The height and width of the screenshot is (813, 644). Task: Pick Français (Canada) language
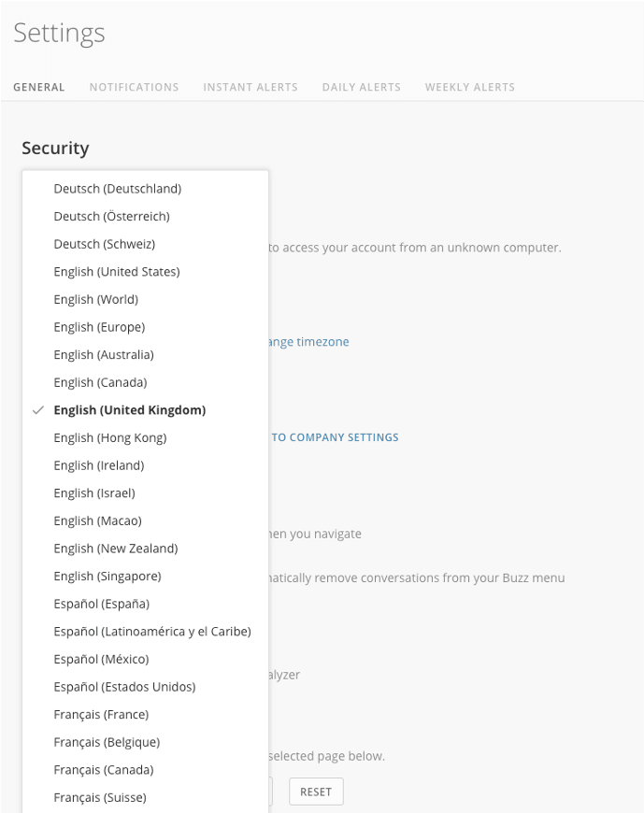tap(103, 770)
